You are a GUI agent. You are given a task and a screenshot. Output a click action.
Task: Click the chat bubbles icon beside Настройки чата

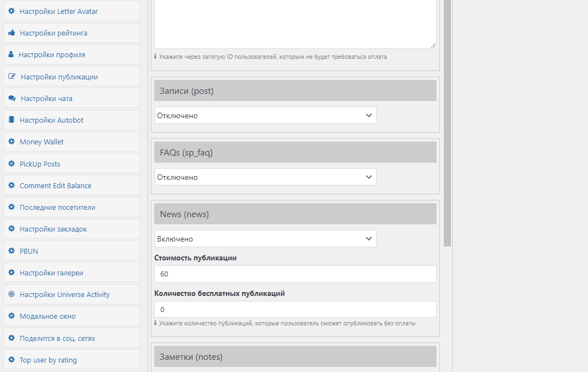[12, 98]
